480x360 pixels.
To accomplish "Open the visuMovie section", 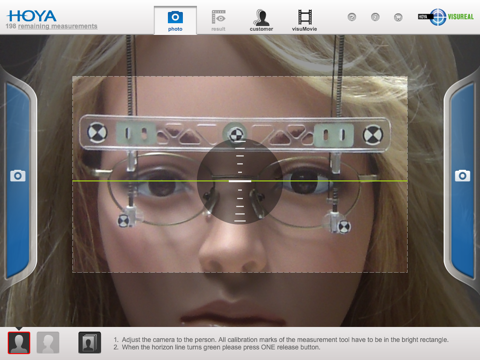I will pyautogui.click(x=304, y=21).
